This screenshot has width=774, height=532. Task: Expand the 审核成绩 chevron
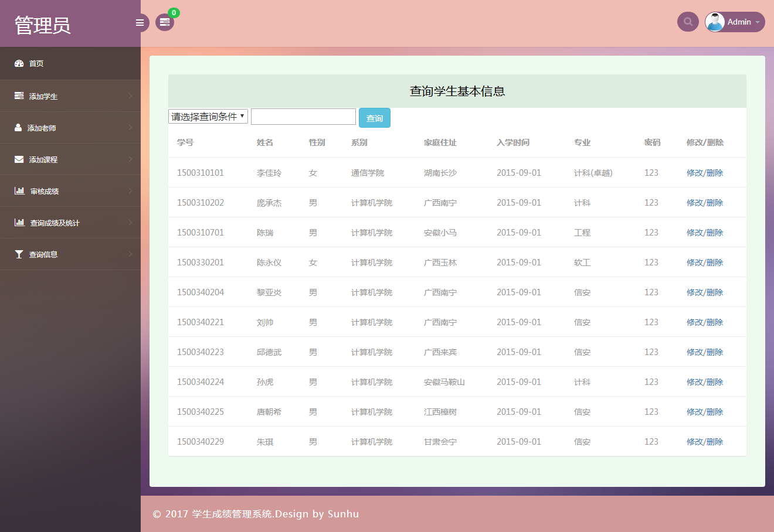tap(130, 191)
